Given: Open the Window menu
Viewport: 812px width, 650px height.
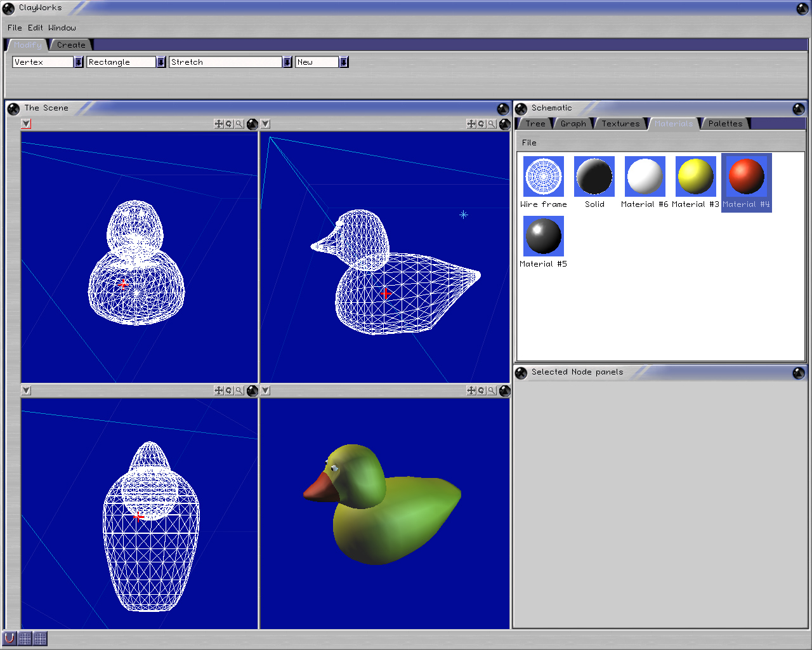Looking at the screenshot, I should click(62, 28).
